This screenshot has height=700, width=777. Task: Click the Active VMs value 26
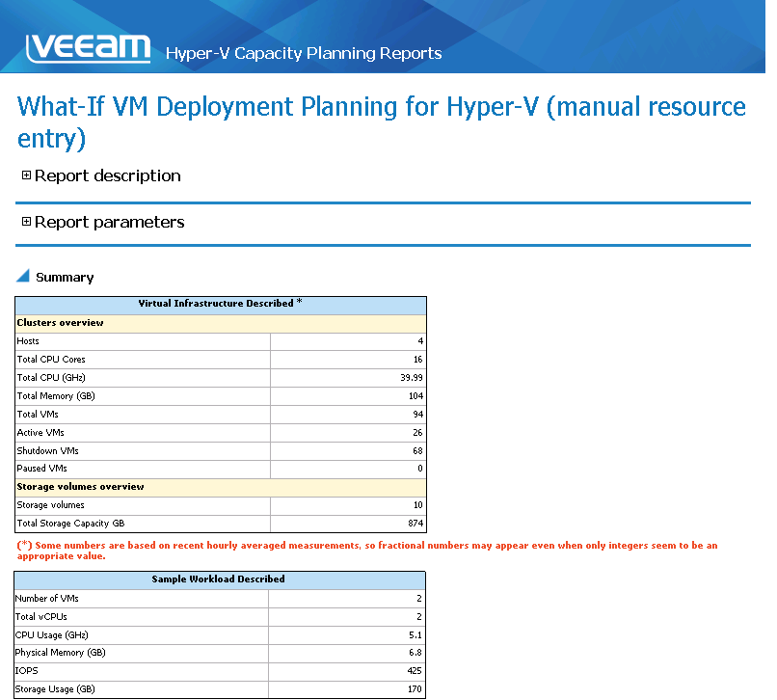click(x=417, y=433)
